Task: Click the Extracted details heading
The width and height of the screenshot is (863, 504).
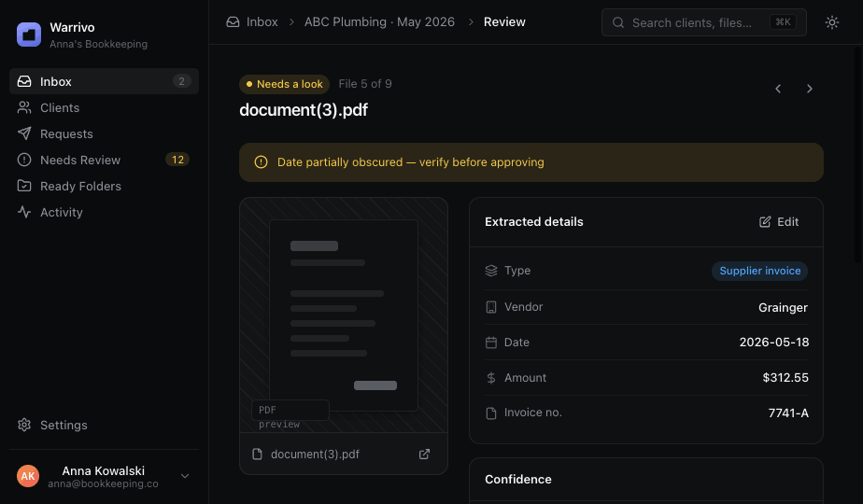Action: pos(534,222)
